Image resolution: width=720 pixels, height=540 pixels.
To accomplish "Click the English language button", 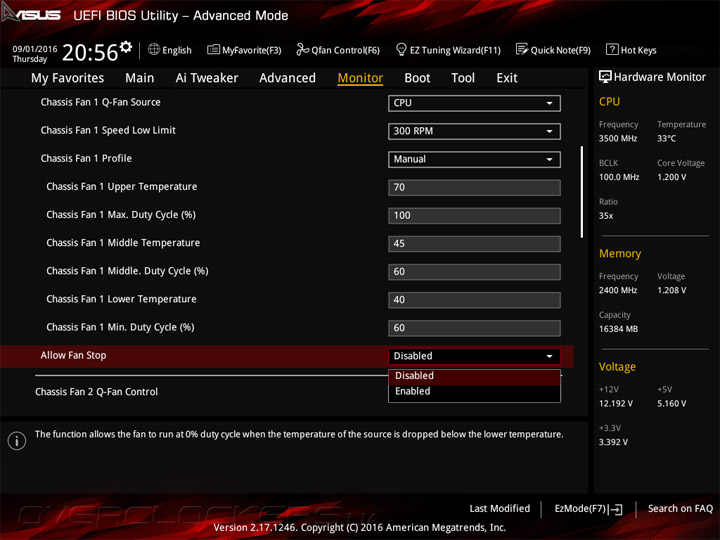I will (x=177, y=50).
